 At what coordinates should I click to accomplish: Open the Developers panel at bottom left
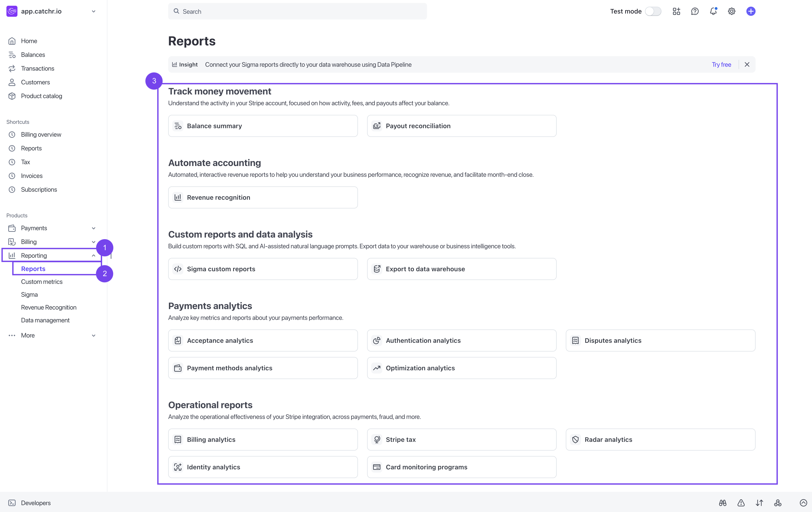[x=35, y=503]
